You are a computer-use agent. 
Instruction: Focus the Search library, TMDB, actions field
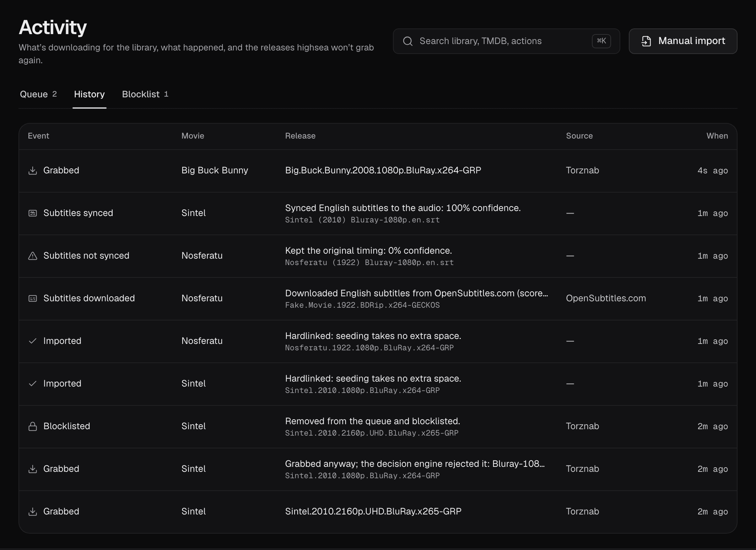[507, 41]
